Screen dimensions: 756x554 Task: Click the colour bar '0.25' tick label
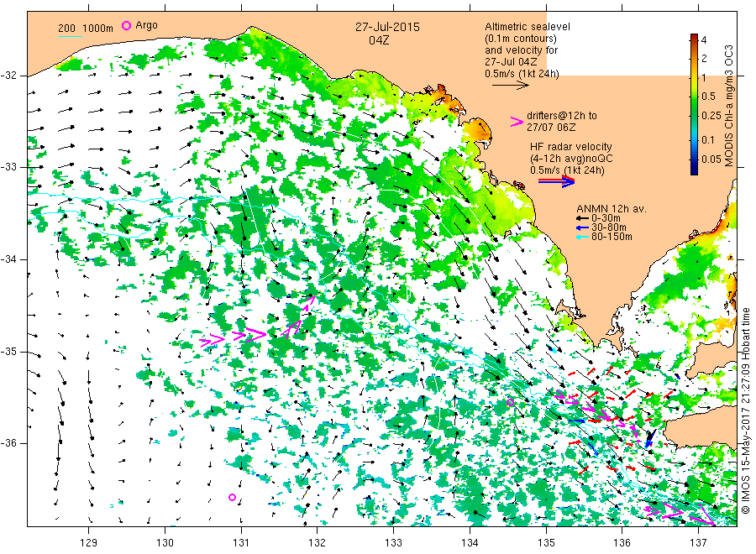pos(711,116)
